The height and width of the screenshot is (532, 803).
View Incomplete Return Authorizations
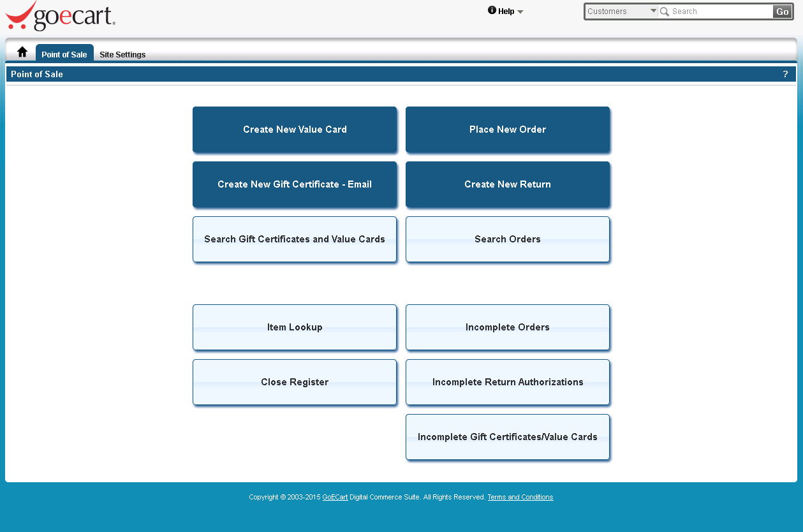tap(508, 382)
